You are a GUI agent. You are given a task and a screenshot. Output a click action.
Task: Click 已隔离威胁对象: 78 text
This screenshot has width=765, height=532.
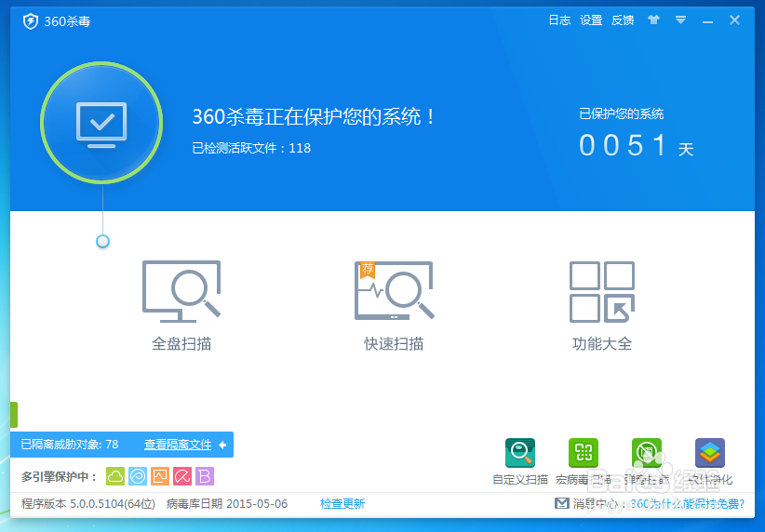click(69, 445)
